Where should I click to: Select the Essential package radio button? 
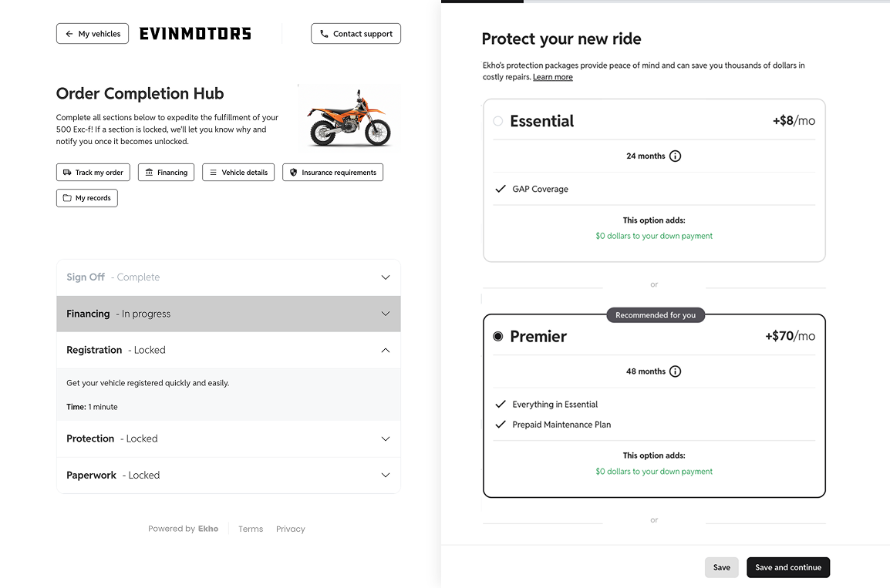tap(498, 121)
